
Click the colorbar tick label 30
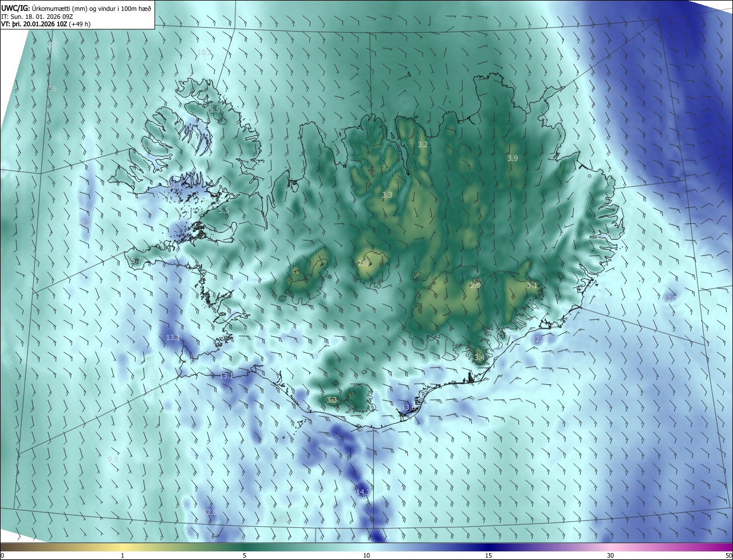click(610, 555)
